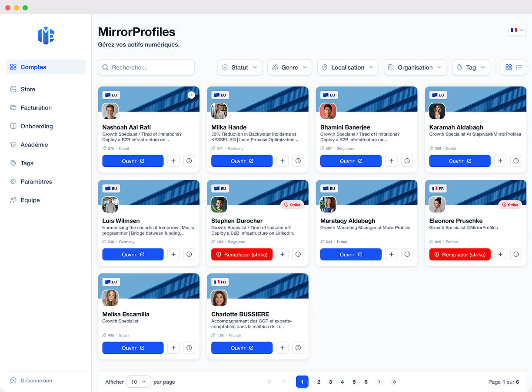The width and height of the screenshot is (532, 392).
Task: Show info for Karamah Aldabagh
Action: (x=516, y=161)
